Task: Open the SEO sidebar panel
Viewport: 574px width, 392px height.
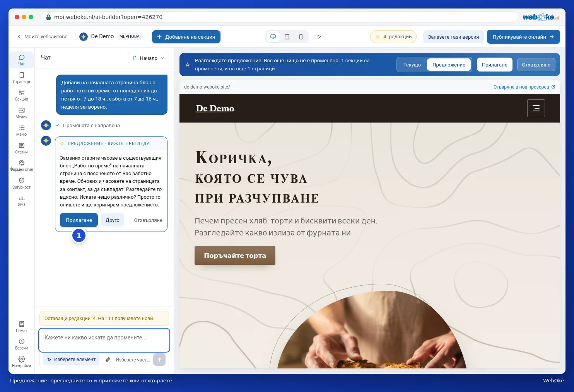Action: (x=21, y=201)
